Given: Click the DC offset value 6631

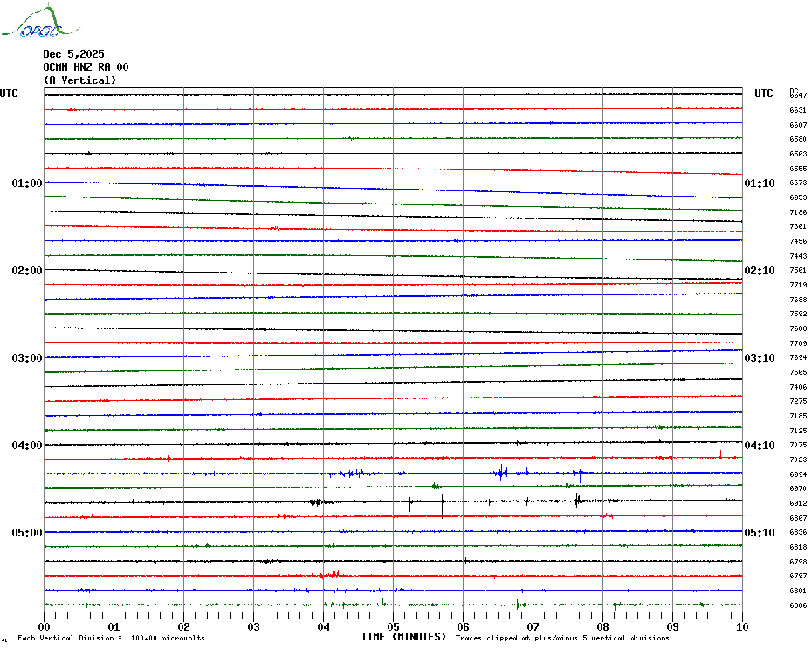Looking at the screenshot, I should [797, 111].
